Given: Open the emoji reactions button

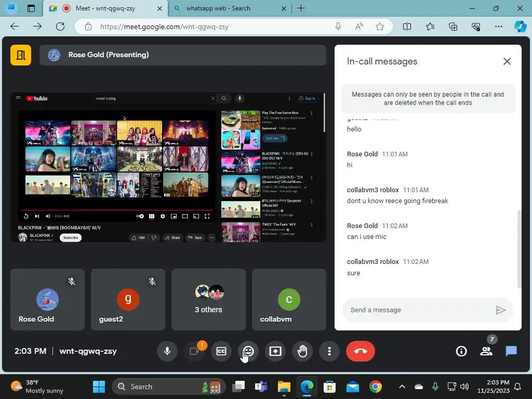Looking at the screenshot, I should (248, 351).
